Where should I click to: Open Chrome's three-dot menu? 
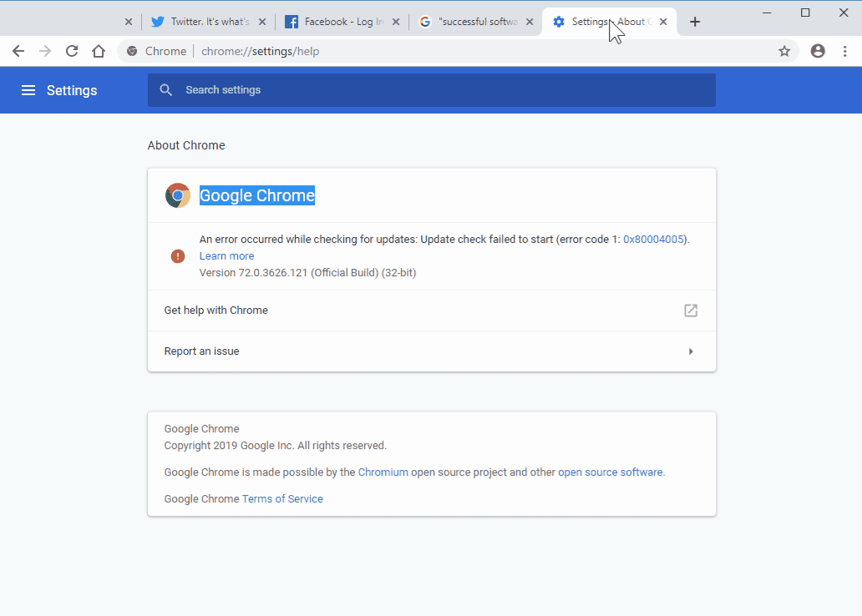tap(845, 51)
